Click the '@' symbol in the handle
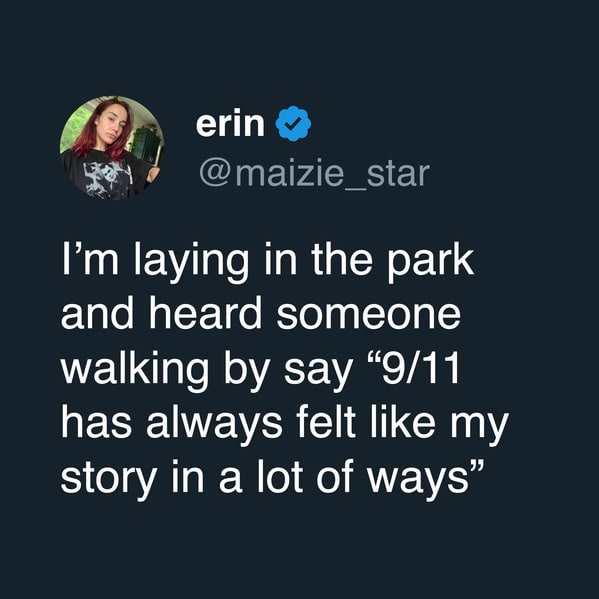Image resolution: width=599 pixels, height=599 pixels. (215, 175)
